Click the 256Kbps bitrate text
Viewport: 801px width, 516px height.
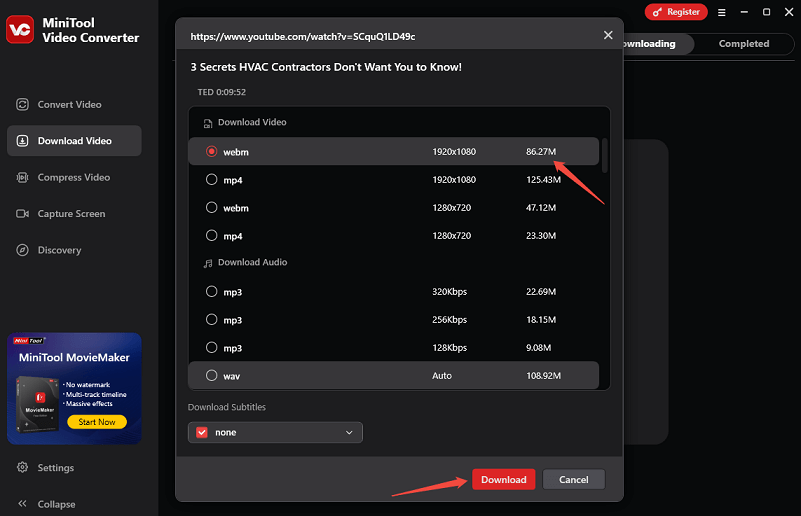[450, 320]
